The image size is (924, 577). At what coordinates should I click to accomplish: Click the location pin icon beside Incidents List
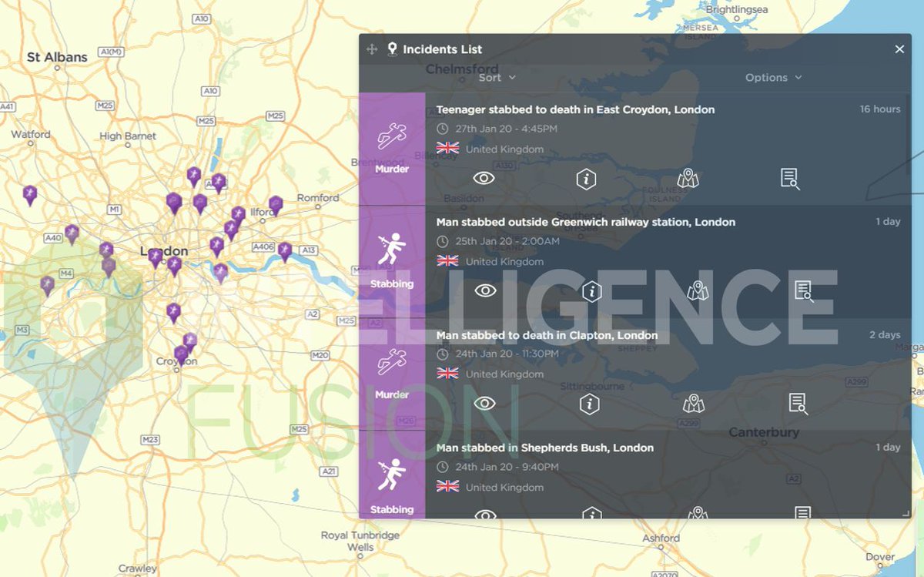pyautogui.click(x=392, y=49)
